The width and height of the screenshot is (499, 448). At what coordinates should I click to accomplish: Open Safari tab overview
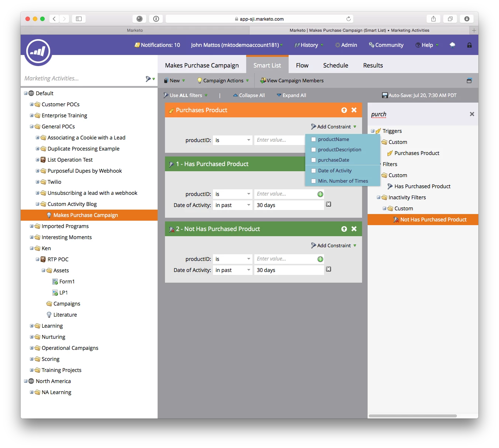click(450, 19)
